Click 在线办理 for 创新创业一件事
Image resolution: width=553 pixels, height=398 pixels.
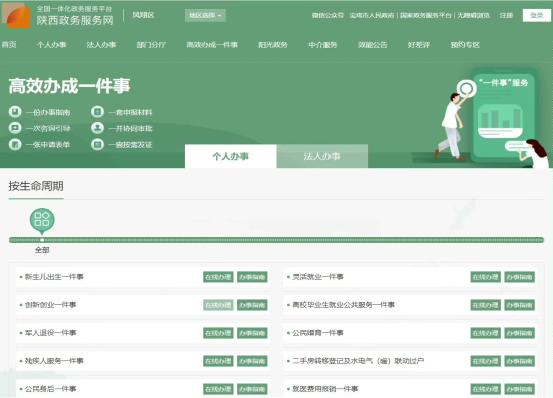click(x=218, y=305)
